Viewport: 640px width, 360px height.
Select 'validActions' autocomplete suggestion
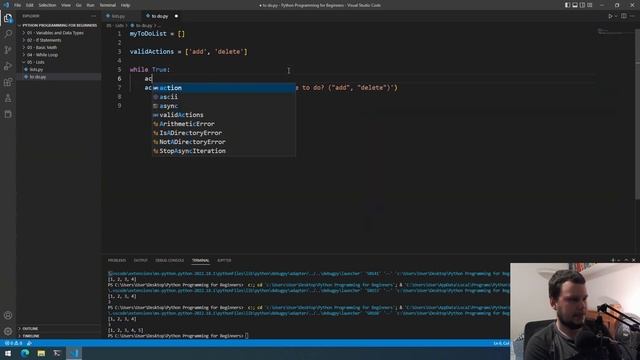click(x=224, y=115)
